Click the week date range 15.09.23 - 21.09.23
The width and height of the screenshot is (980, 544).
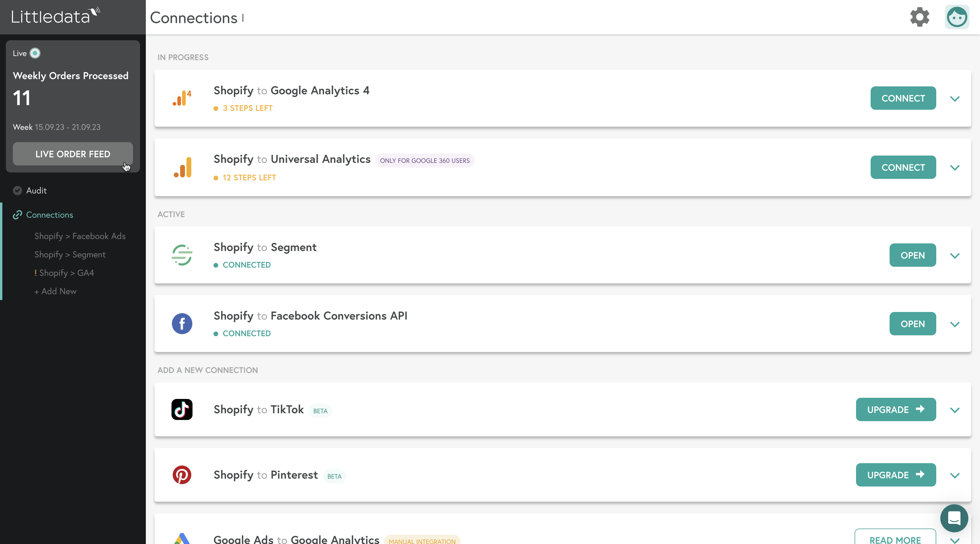[x=68, y=127]
